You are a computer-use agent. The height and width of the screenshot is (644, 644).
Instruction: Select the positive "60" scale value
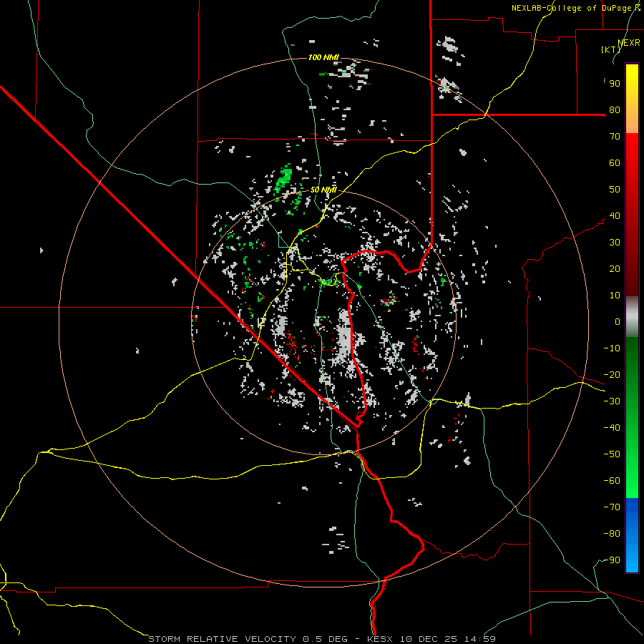(615, 163)
